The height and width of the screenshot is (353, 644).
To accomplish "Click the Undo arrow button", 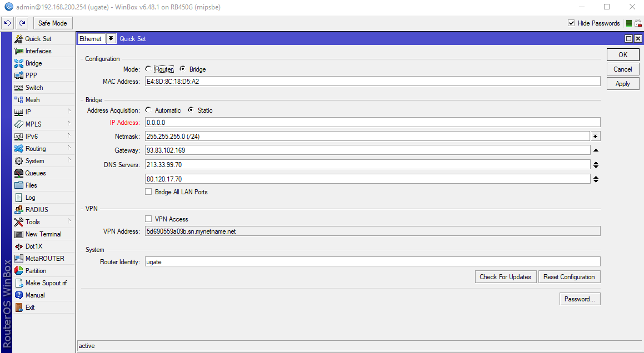I will point(8,23).
